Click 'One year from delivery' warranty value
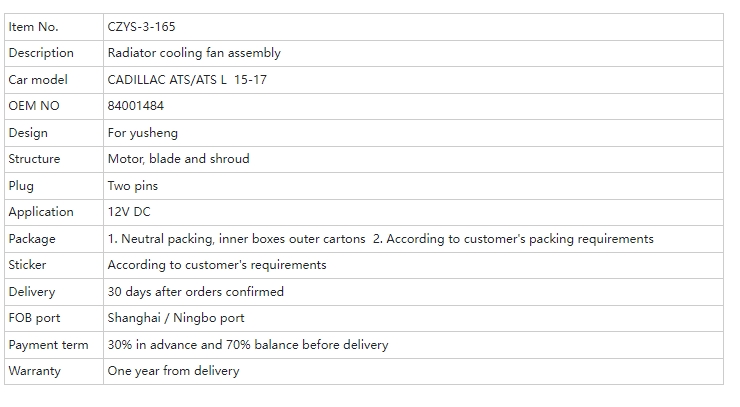 [x=173, y=371]
